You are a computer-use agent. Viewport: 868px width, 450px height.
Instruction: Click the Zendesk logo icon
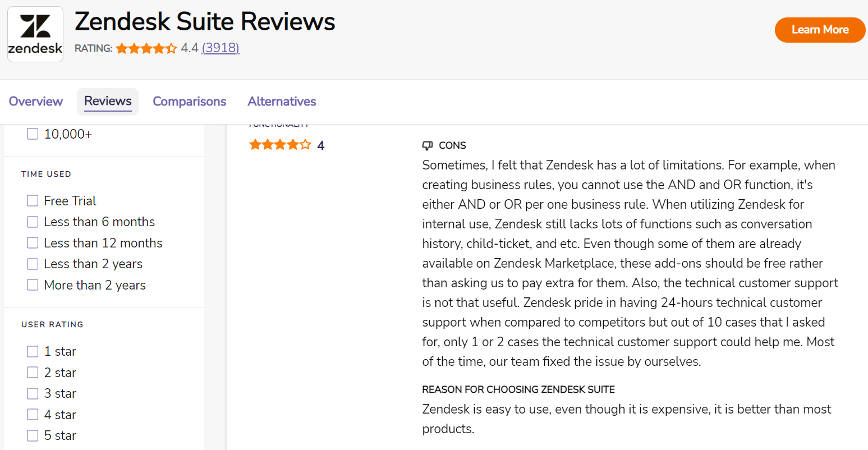pyautogui.click(x=35, y=34)
